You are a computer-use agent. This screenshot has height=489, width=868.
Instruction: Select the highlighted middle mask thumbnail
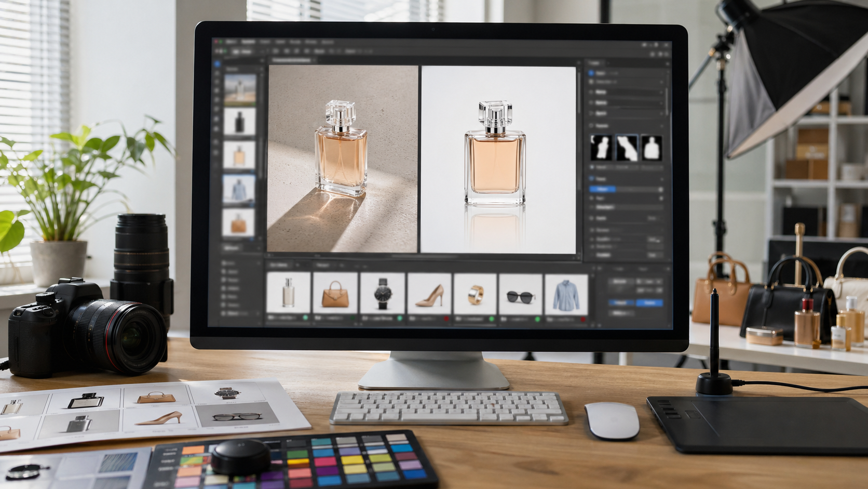click(627, 148)
